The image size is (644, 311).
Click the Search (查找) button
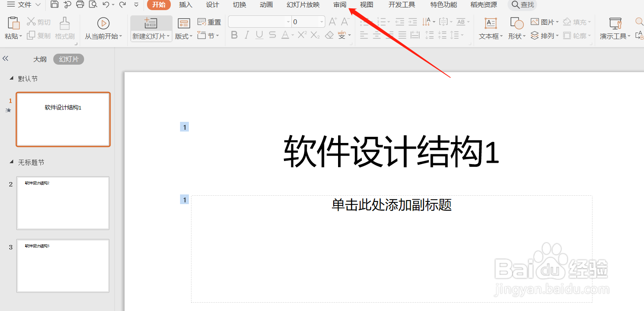click(522, 5)
